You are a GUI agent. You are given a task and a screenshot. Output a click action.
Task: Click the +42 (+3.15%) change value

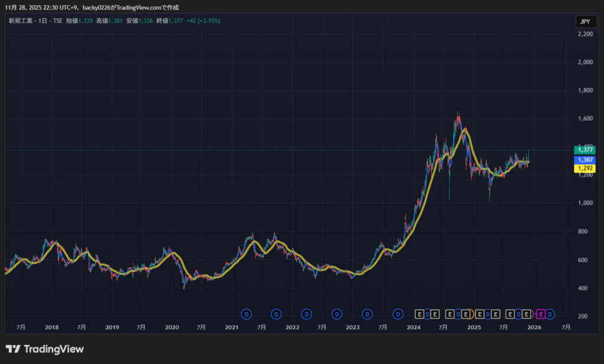tap(203, 21)
